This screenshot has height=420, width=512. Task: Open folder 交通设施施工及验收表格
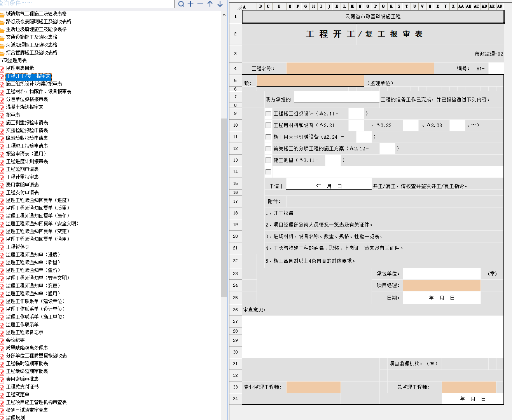point(31,37)
